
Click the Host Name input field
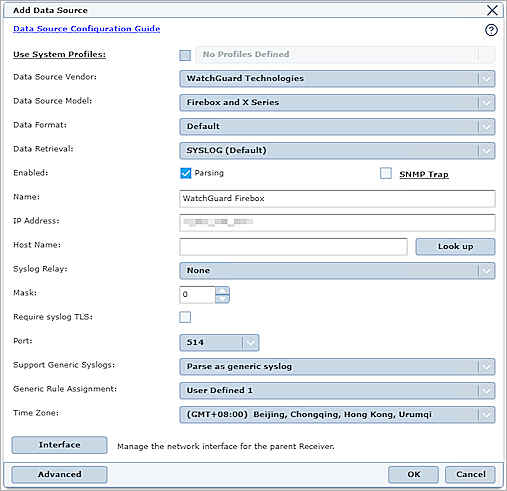pos(293,247)
